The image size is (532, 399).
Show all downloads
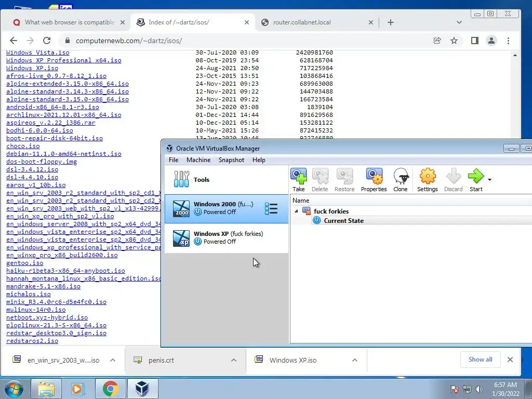coord(480,360)
